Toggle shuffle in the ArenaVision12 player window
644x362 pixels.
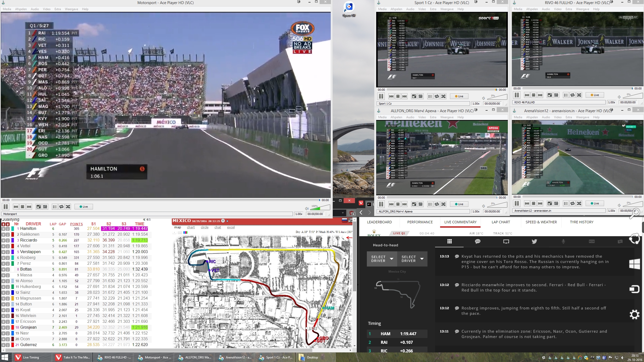tap(579, 203)
